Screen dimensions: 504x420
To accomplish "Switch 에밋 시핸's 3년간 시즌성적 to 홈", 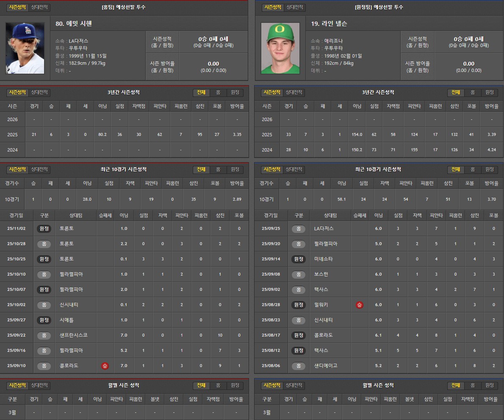I will click(x=218, y=92).
